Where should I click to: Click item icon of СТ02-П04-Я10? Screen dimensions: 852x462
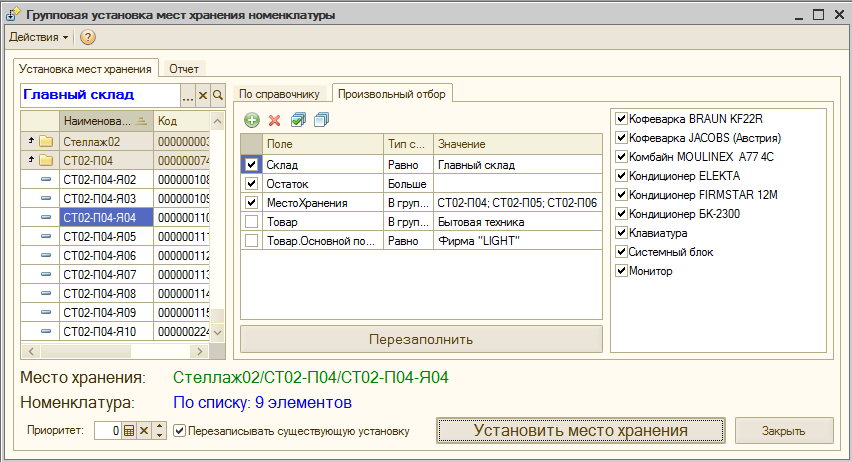tap(46, 332)
